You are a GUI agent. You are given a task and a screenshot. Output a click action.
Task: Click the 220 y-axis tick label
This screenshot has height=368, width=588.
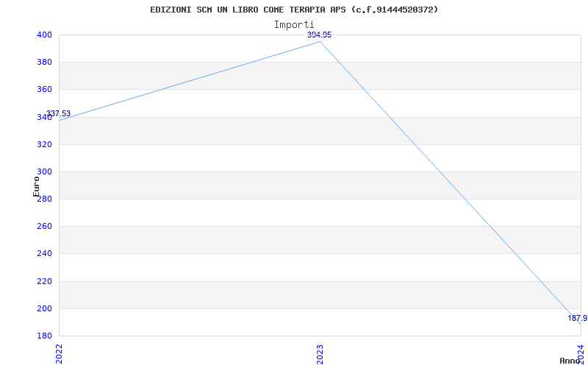click(44, 281)
